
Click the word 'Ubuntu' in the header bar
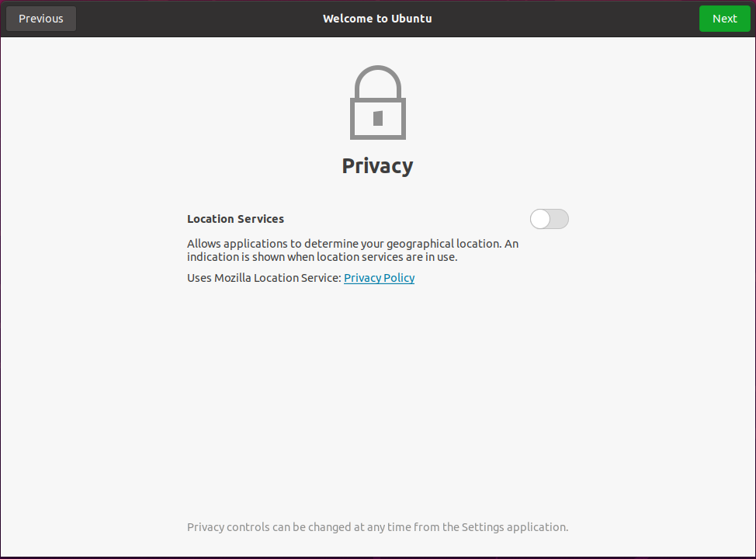411,19
